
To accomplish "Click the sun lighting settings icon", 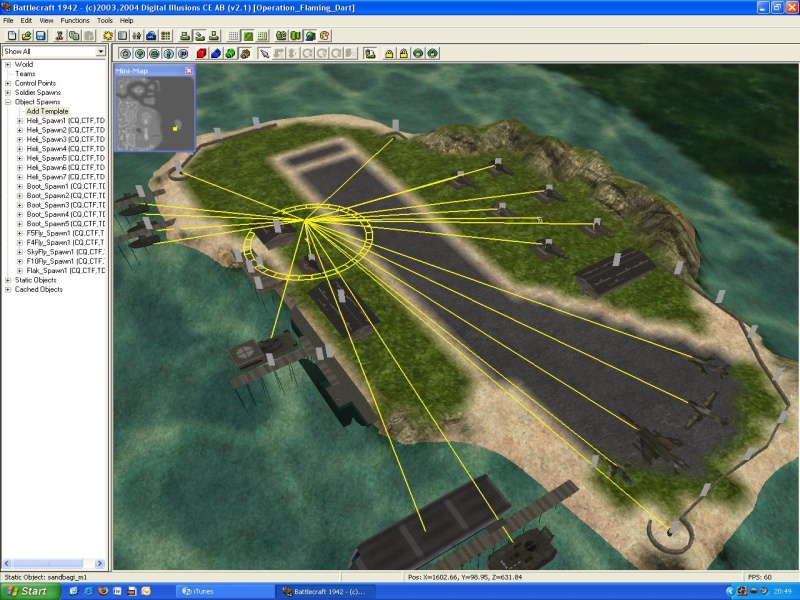I will [x=108, y=36].
